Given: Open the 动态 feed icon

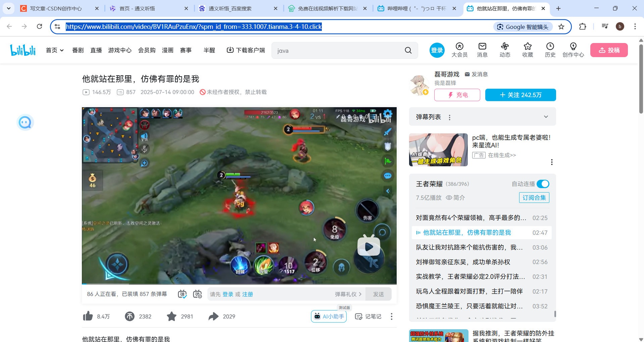Looking at the screenshot, I should pyautogui.click(x=505, y=50).
